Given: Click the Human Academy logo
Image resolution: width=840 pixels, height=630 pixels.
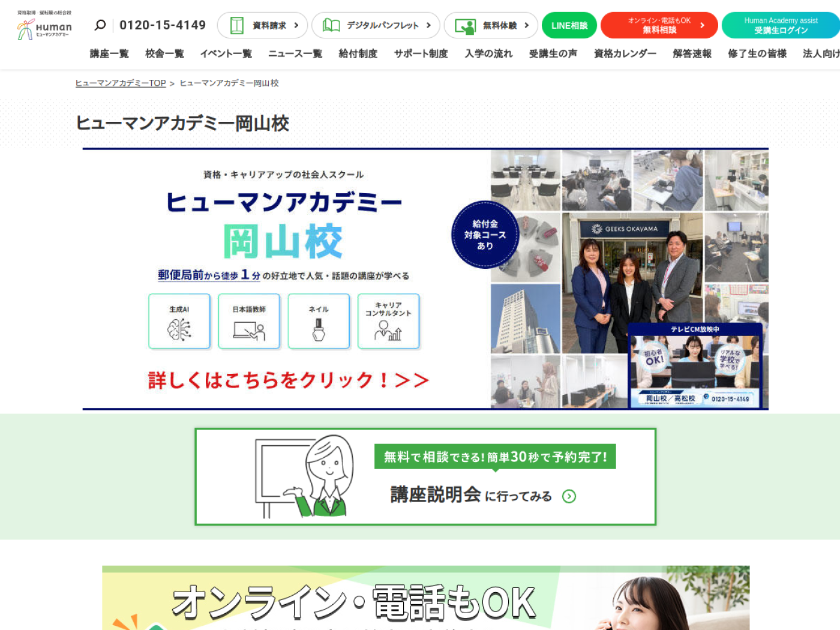Looking at the screenshot, I should 44,25.
